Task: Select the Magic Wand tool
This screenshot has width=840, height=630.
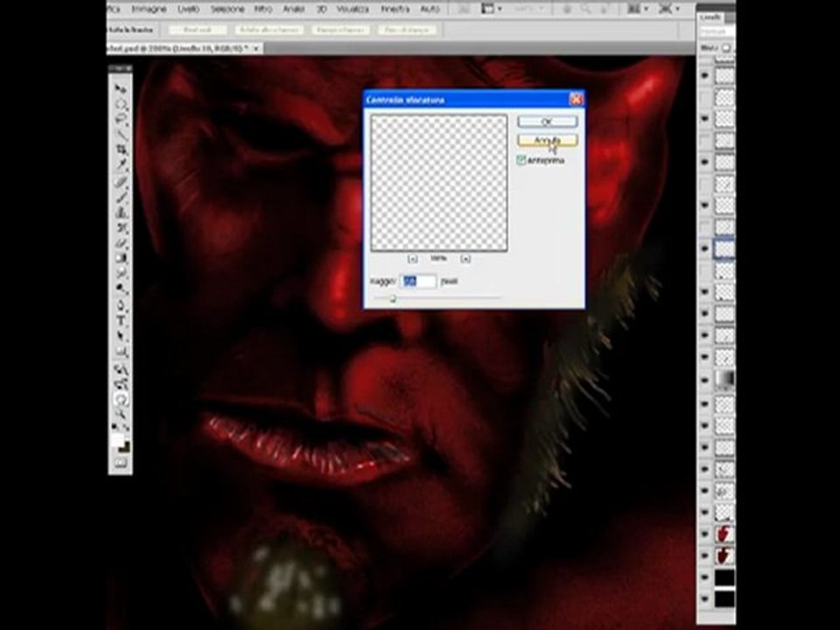Action: 121,133
